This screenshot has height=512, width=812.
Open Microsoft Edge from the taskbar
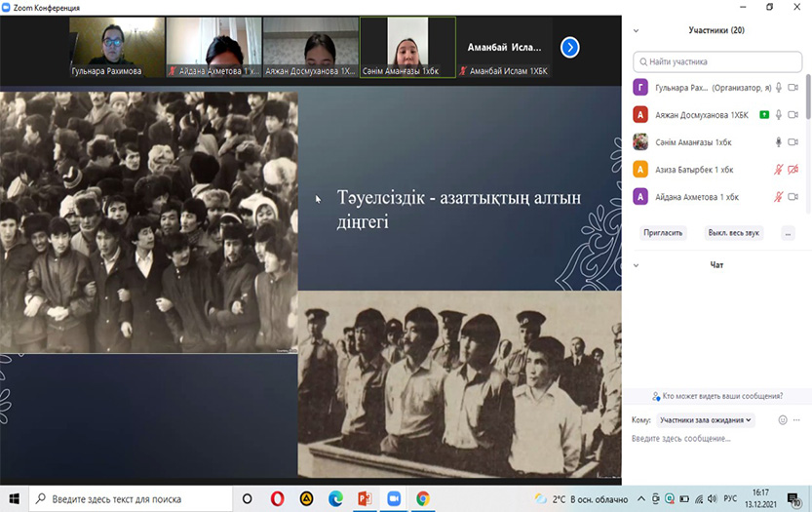tap(336, 498)
